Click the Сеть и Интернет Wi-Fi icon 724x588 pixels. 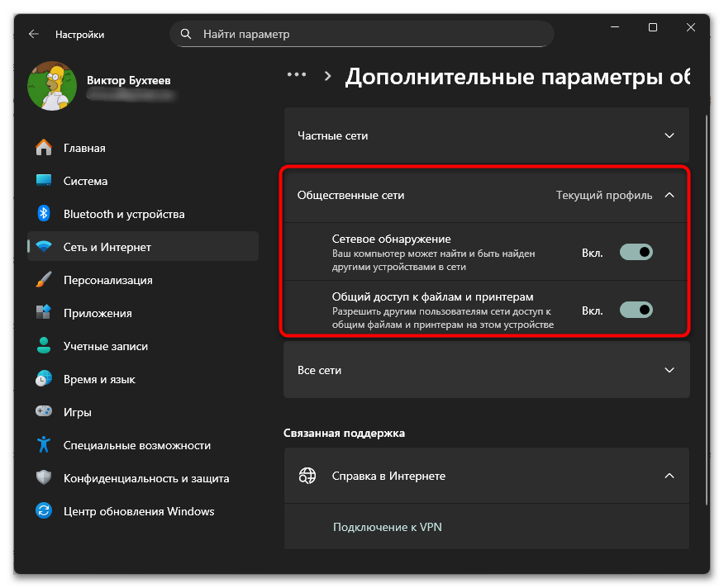pos(43,246)
